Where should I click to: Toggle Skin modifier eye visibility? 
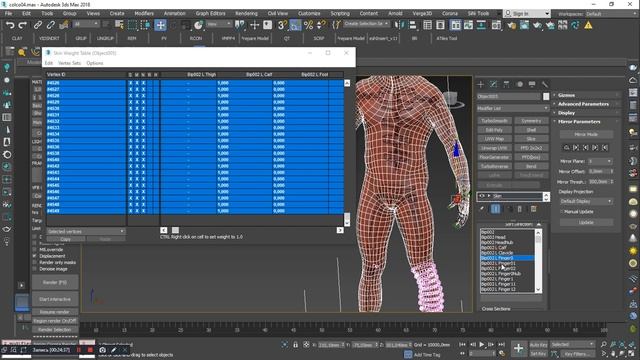482,196
